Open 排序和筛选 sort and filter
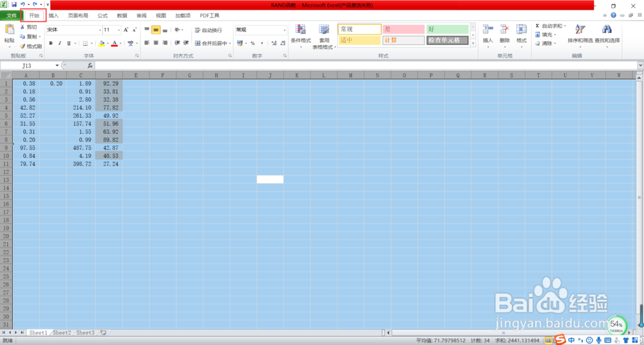This screenshot has height=345, width=644. click(580, 35)
